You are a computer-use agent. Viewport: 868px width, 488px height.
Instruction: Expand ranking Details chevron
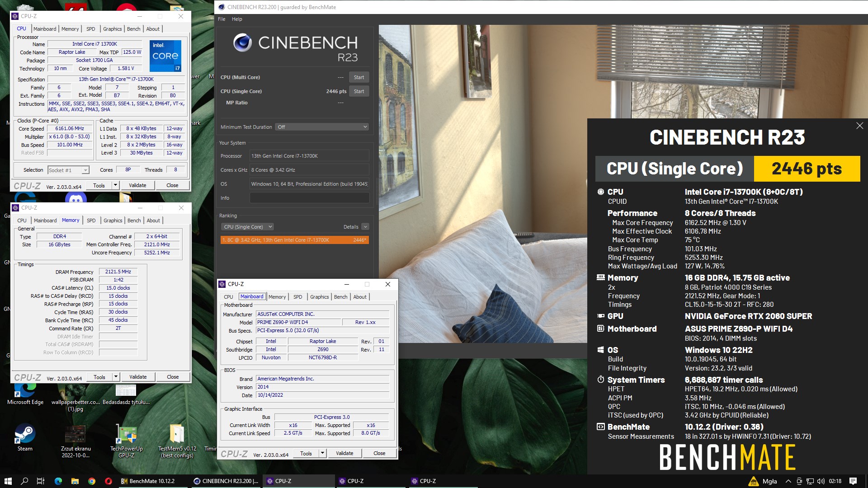pyautogui.click(x=365, y=227)
